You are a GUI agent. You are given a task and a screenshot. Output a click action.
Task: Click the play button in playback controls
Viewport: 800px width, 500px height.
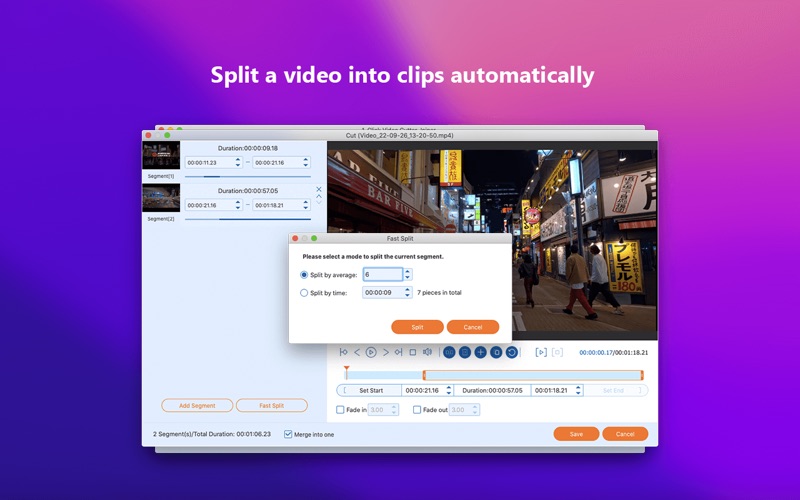(x=371, y=352)
